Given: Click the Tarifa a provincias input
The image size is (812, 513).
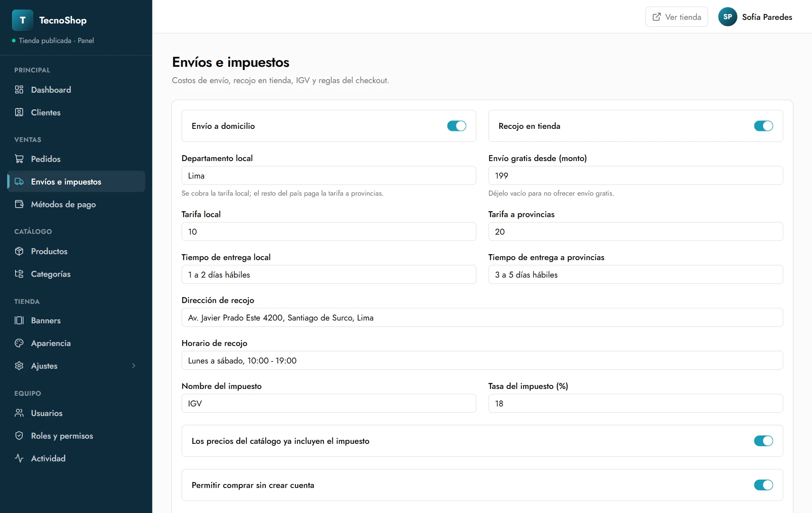Looking at the screenshot, I should [x=636, y=231].
